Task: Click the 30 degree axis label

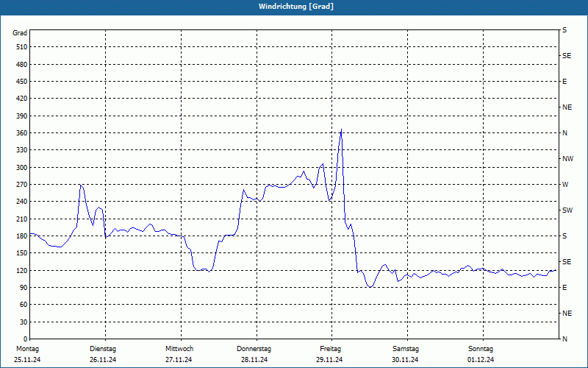Action: point(24,322)
